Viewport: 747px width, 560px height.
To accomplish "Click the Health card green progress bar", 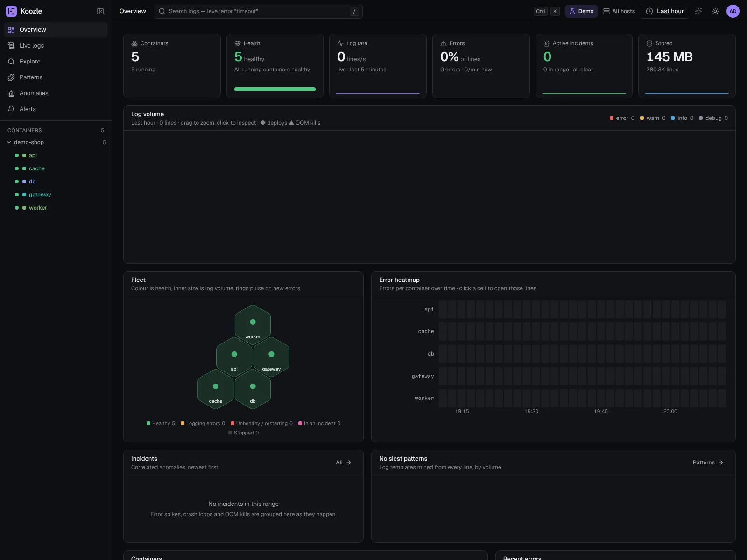I will 275,89.
